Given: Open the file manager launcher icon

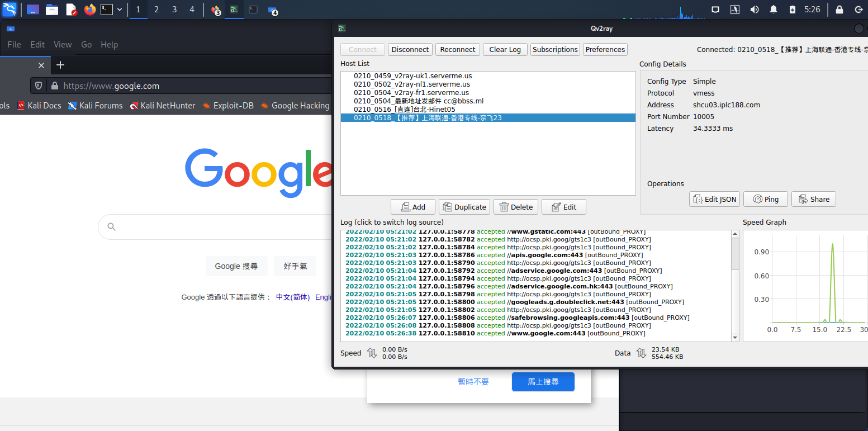Looking at the screenshot, I should pos(52,10).
